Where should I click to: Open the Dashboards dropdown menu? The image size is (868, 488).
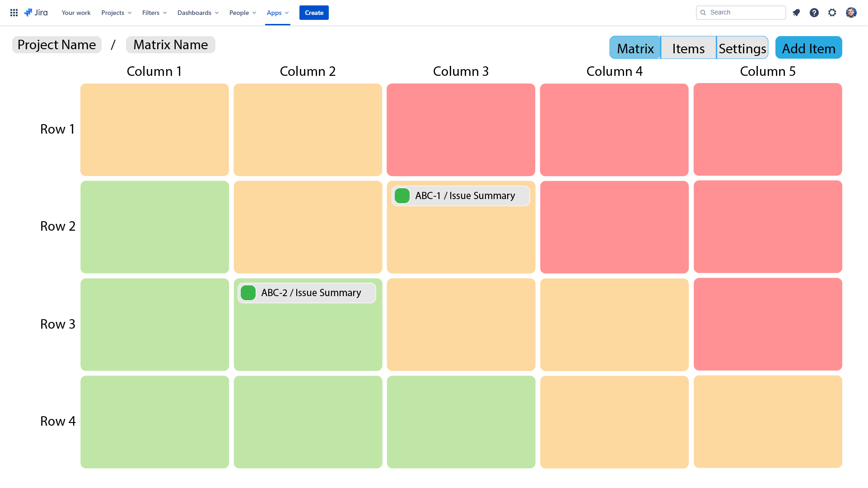pyautogui.click(x=198, y=13)
